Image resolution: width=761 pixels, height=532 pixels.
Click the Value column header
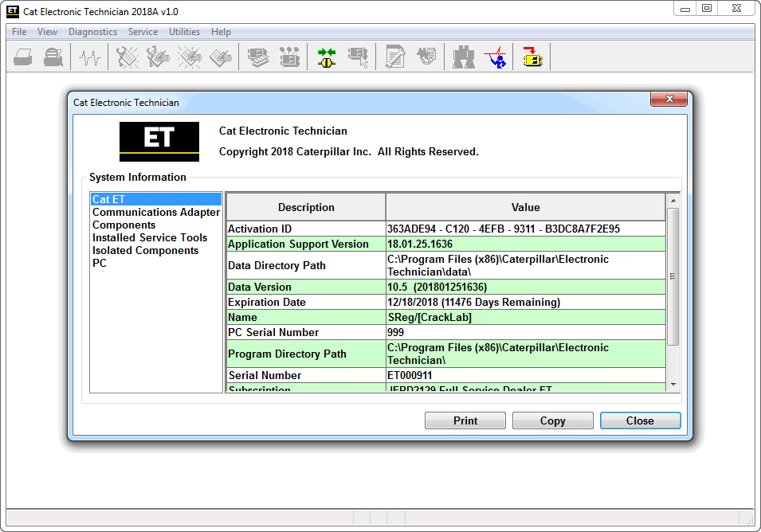526,207
